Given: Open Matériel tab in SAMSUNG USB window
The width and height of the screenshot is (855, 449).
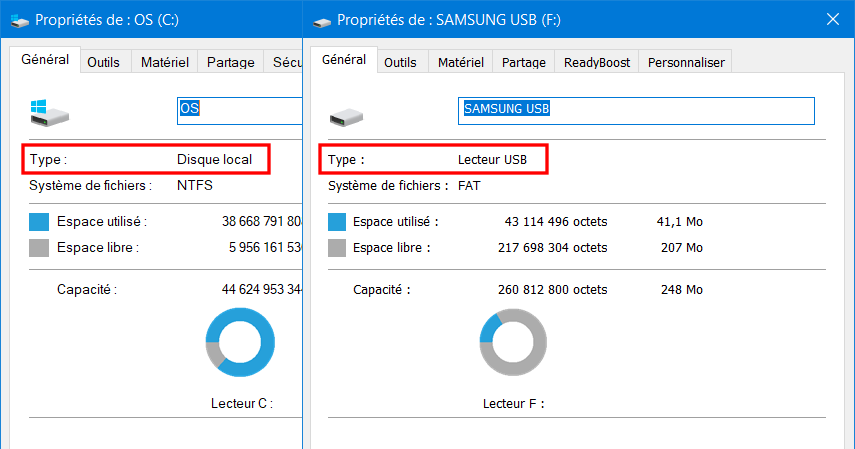Looking at the screenshot, I should pos(461,62).
